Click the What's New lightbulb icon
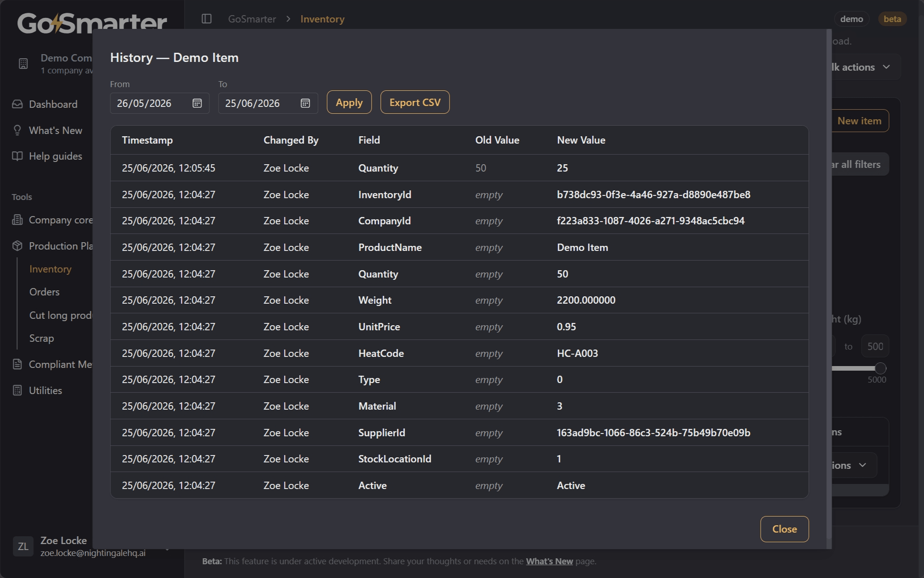The width and height of the screenshot is (924, 578). tap(17, 130)
